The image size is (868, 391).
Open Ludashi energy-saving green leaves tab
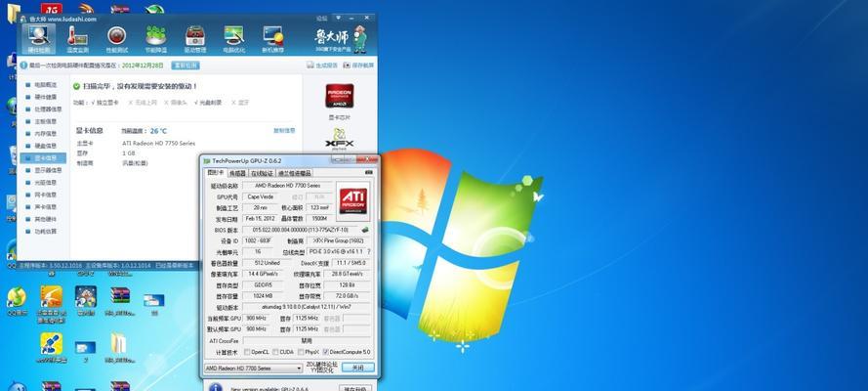[155, 39]
